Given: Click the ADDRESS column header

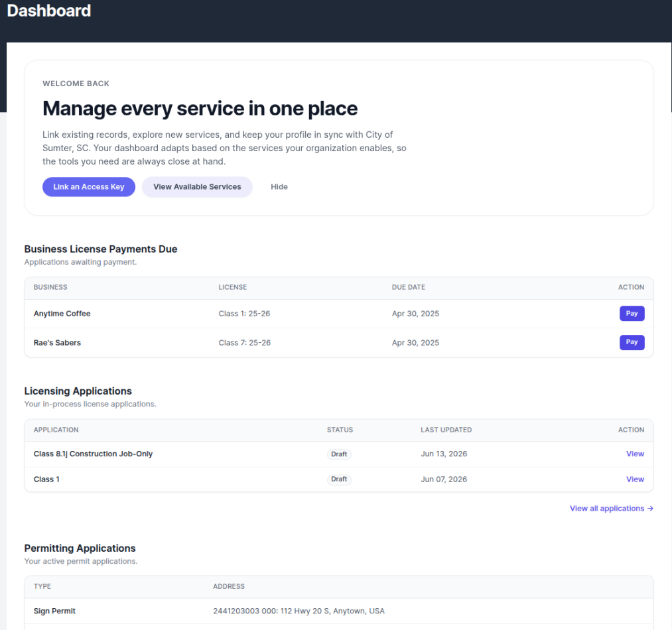Looking at the screenshot, I should coord(228,586).
